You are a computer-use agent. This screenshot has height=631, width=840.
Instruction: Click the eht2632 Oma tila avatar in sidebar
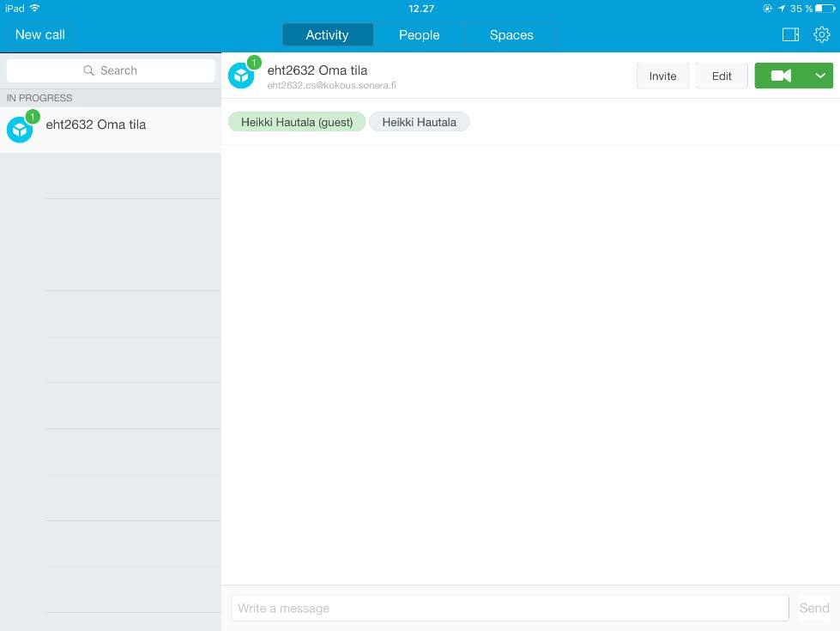click(20, 130)
